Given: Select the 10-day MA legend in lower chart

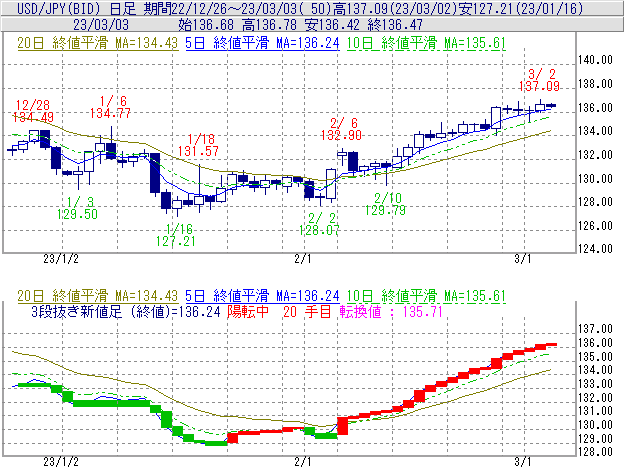Looking at the screenshot, I should pyautogui.click(x=426, y=296).
